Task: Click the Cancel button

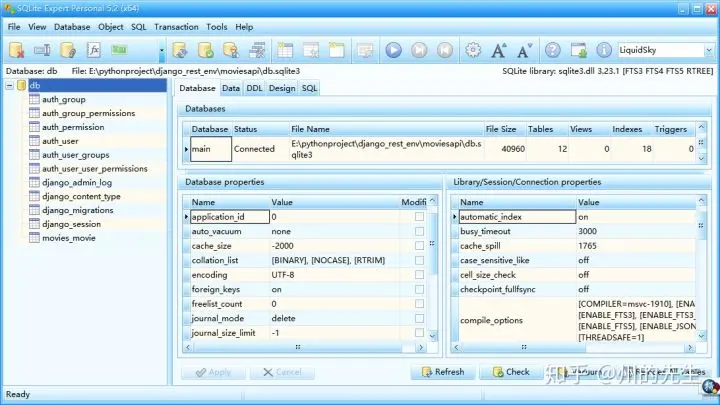Action: pos(282,372)
